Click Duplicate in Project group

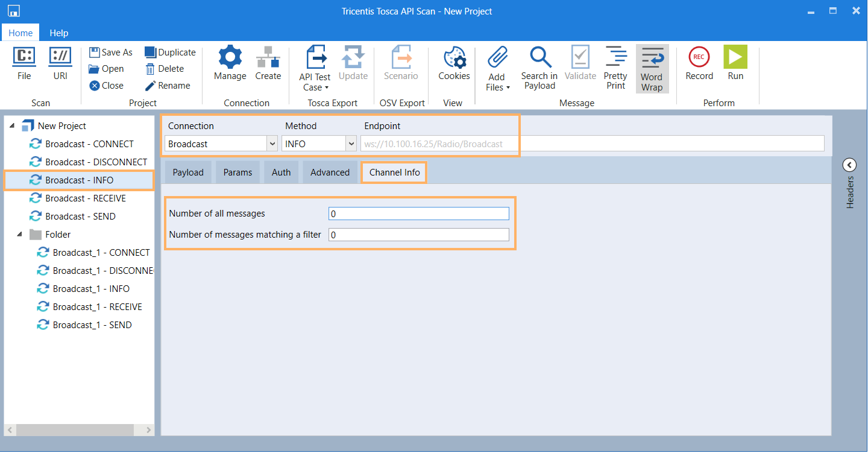click(171, 52)
